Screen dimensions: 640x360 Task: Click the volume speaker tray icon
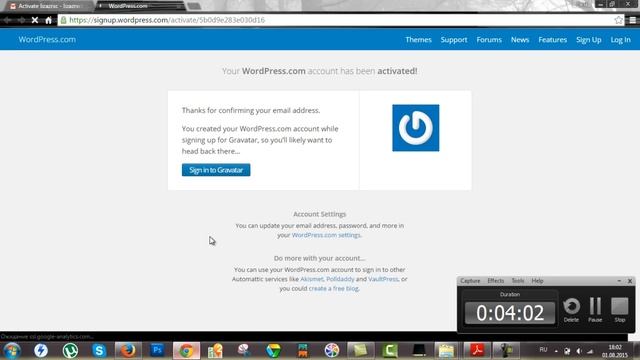(579, 351)
